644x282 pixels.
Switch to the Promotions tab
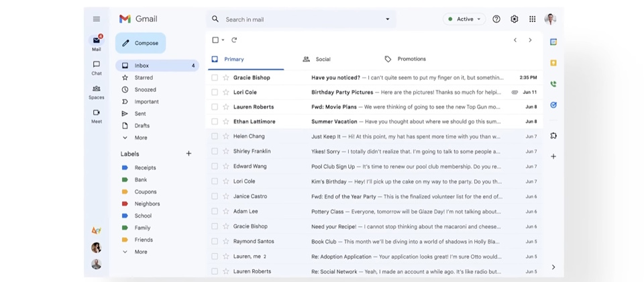pyautogui.click(x=411, y=59)
